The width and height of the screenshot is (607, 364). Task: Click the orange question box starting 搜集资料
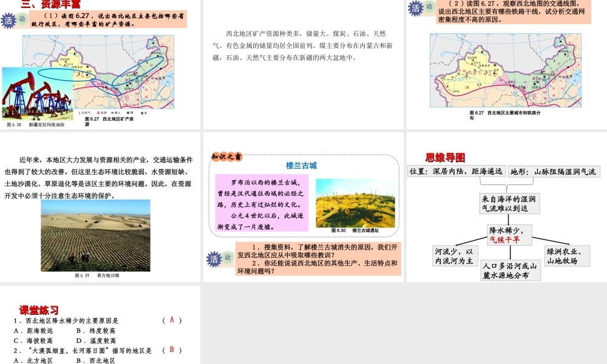318,259
